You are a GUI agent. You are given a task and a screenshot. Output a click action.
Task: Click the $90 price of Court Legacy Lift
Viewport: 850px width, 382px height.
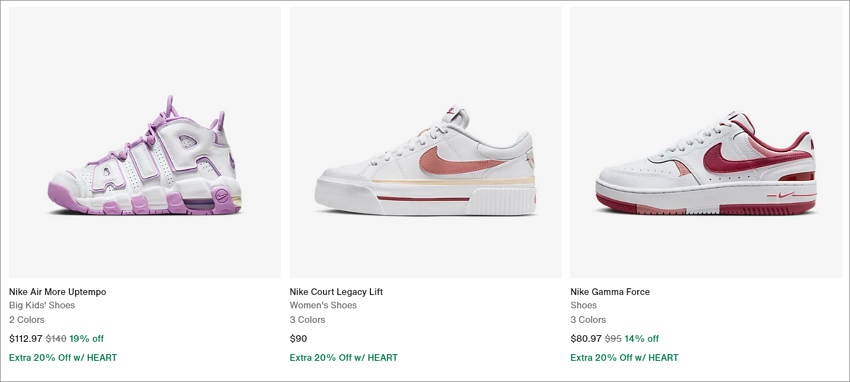click(x=298, y=339)
